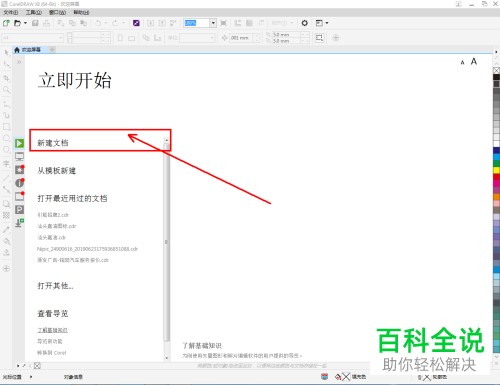Click the Export icon in toolbar
Image resolution: width=500 pixels, height=385 pixels.
tap(162, 23)
